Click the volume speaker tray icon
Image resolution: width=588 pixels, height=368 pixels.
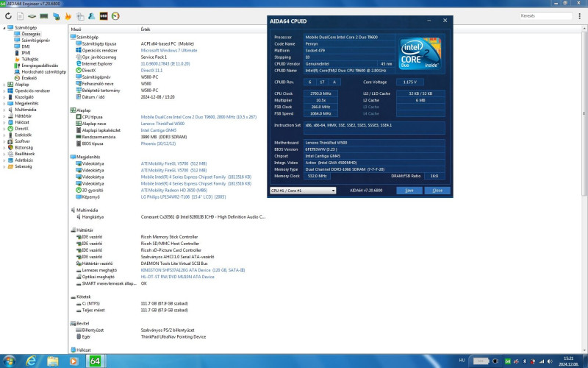click(x=550, y=361)
